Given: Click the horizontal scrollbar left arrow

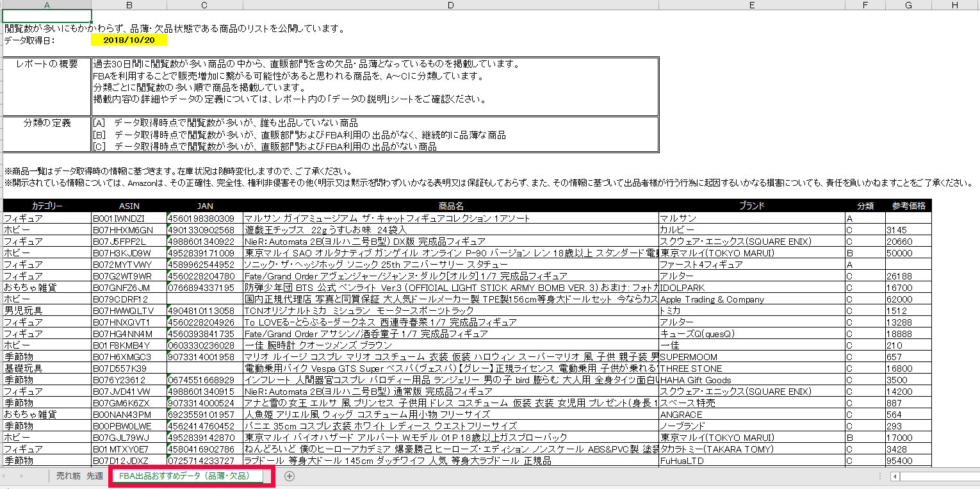Looking at the screenshot, I should 895,476.
